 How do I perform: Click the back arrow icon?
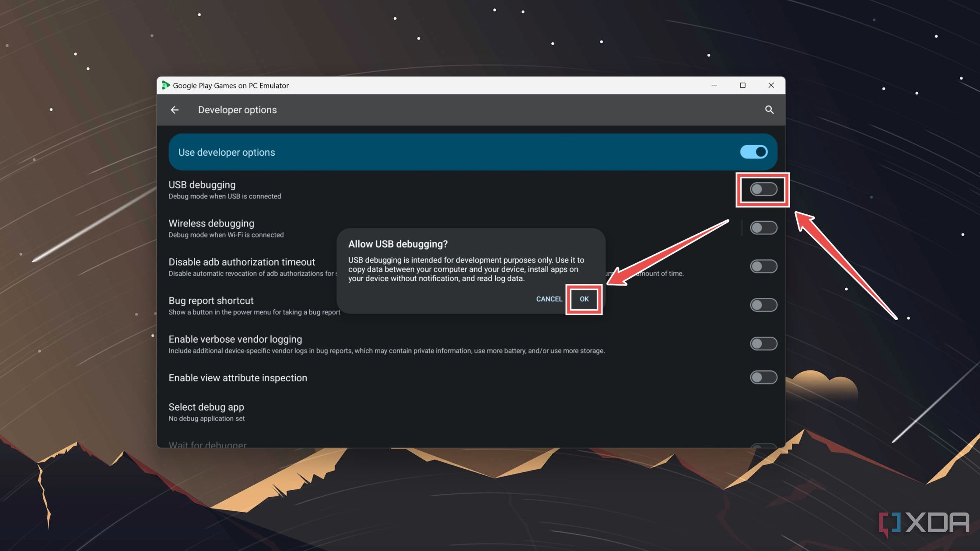tap(174, 110)
